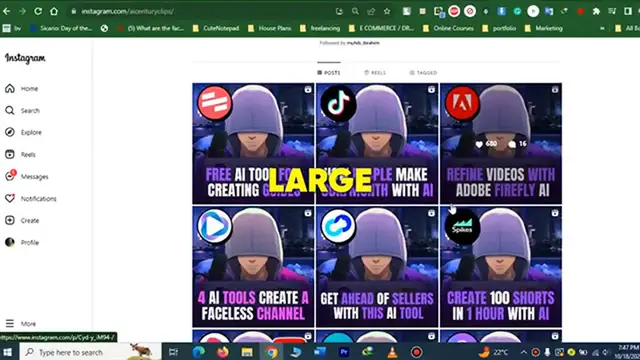Image resolution: width=640 pixels, height=360 pixels.
Task: Switch to the Posts tab
Action: [329, 73]
